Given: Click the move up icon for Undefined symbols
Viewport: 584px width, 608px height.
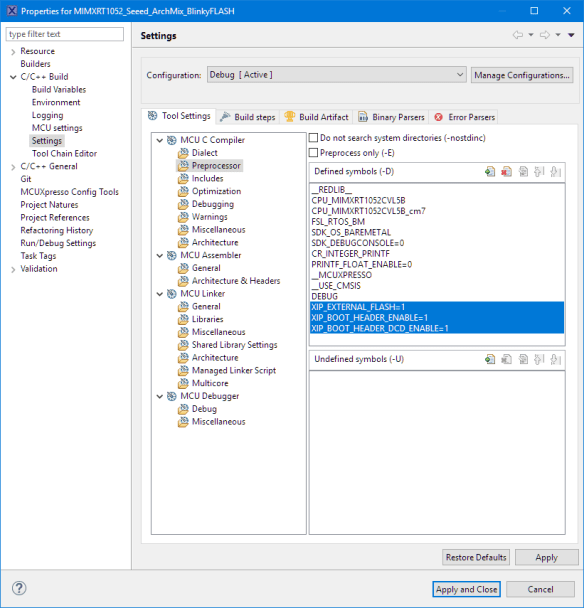Looking at the screenshot, I should [539, 359].
